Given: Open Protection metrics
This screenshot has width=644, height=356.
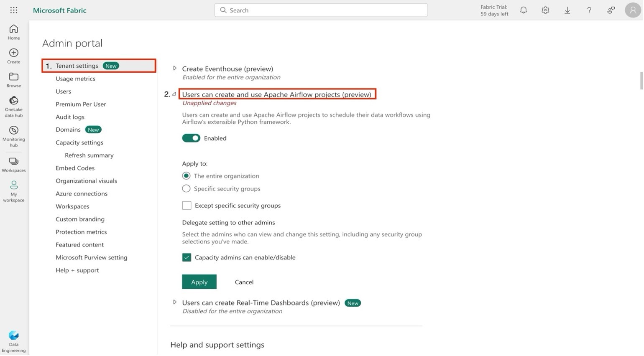Looking at the screenshot, I should coord(82,232).
